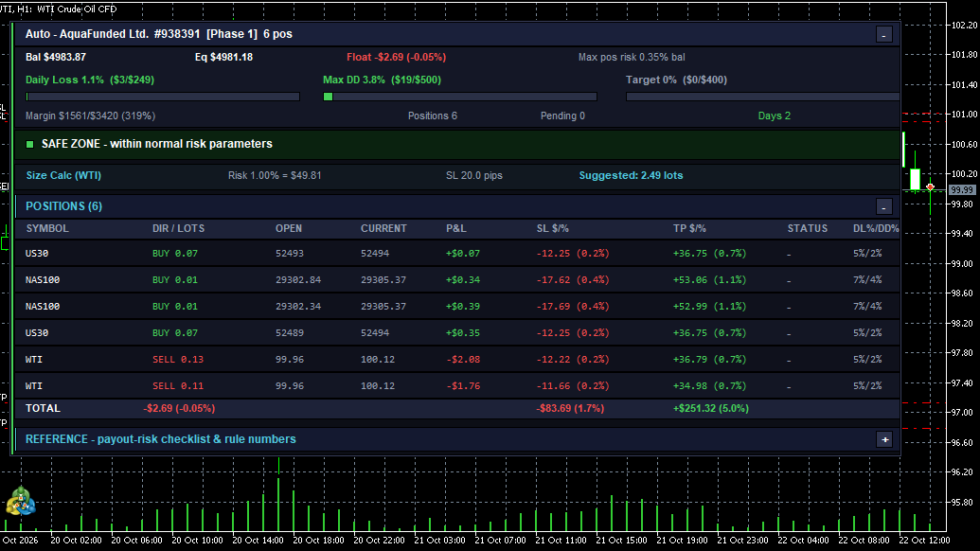Select the NAS100 row opened at 29302.34
This screenshot has height=551, width=980.
(x=457, y=307)
